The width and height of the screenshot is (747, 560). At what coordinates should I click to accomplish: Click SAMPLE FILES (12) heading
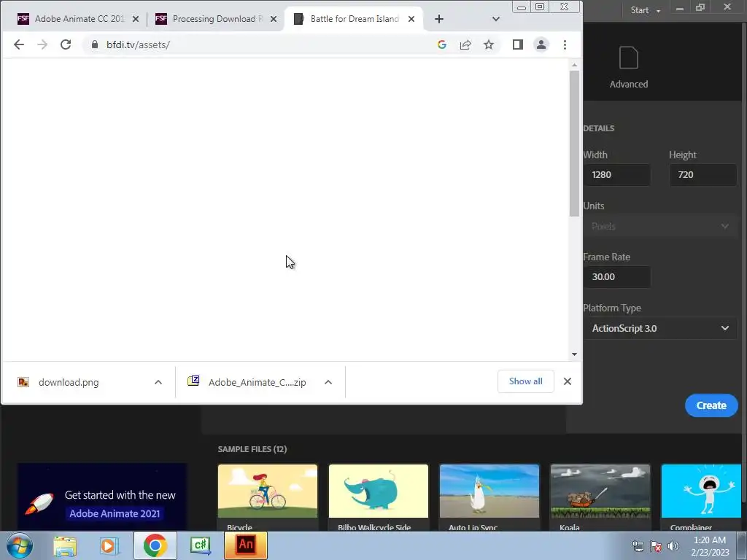252,449
